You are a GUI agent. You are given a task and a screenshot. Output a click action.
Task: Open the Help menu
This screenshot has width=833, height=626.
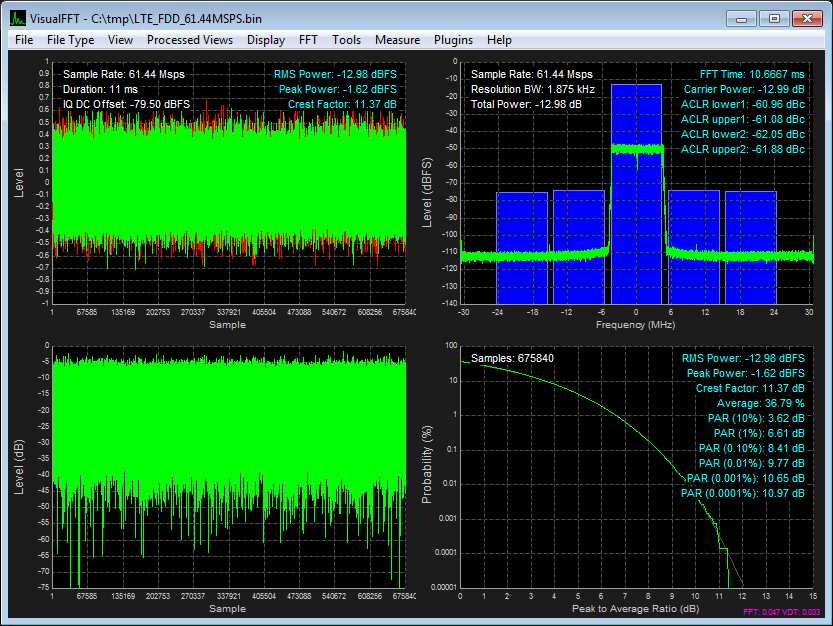(499, 40)
